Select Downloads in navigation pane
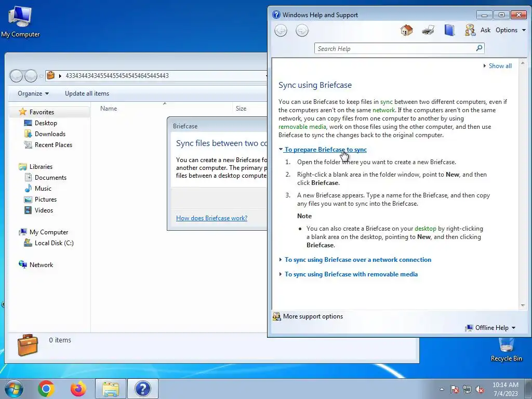This screenshot has height=399, width=532. tap(50, 134)
